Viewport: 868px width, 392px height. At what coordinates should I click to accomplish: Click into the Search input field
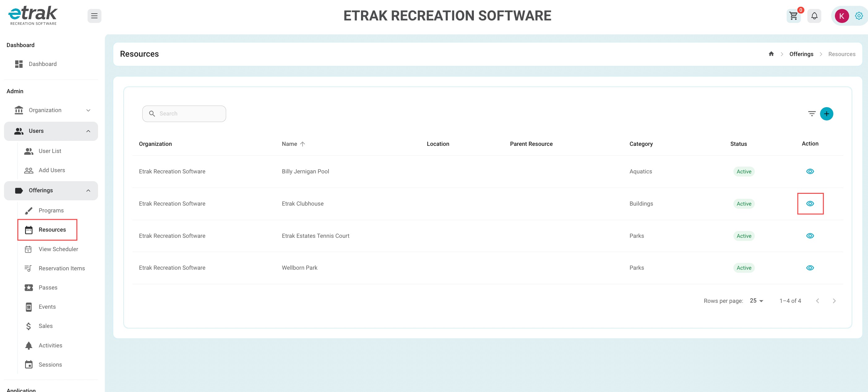click(x=184, y=114)
